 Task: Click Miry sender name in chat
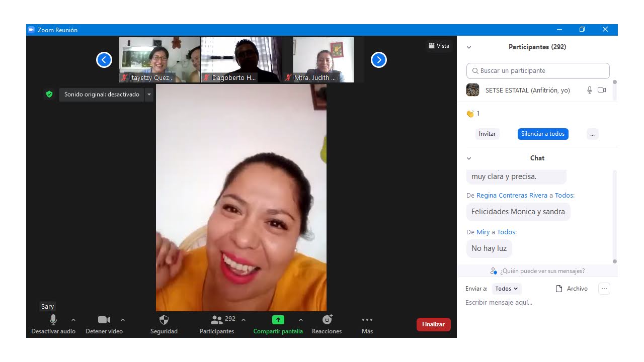pos(483,232)
